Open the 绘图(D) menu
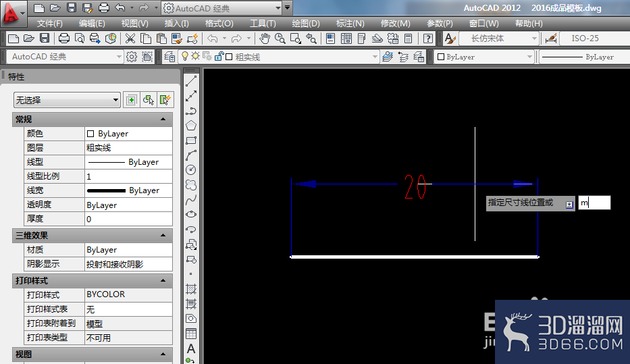The height and width of the screenshot is (364, 630). coord(306,24)
